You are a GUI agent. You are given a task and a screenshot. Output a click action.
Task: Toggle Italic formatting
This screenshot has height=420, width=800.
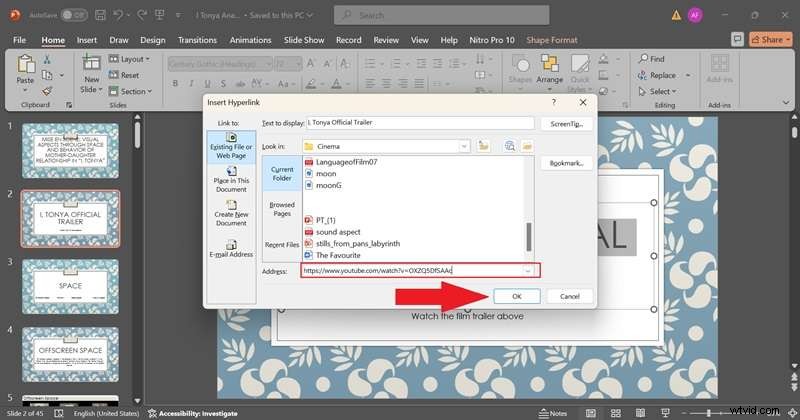191,83
